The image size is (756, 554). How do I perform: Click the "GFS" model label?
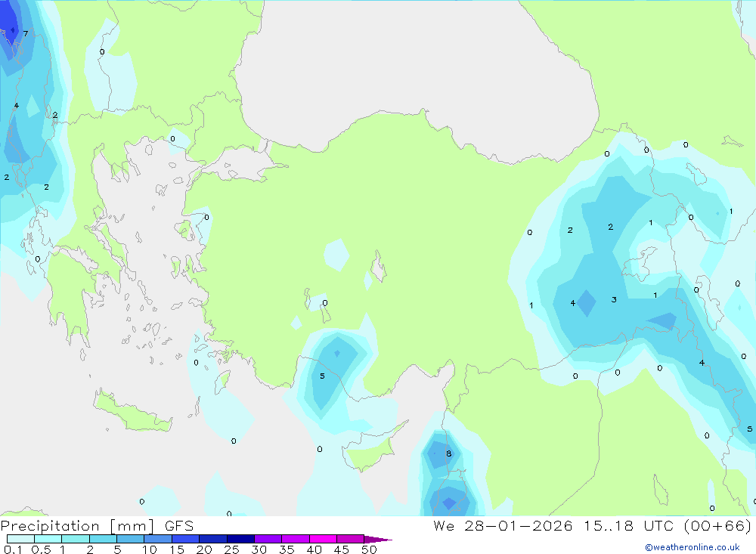[179, 525]
